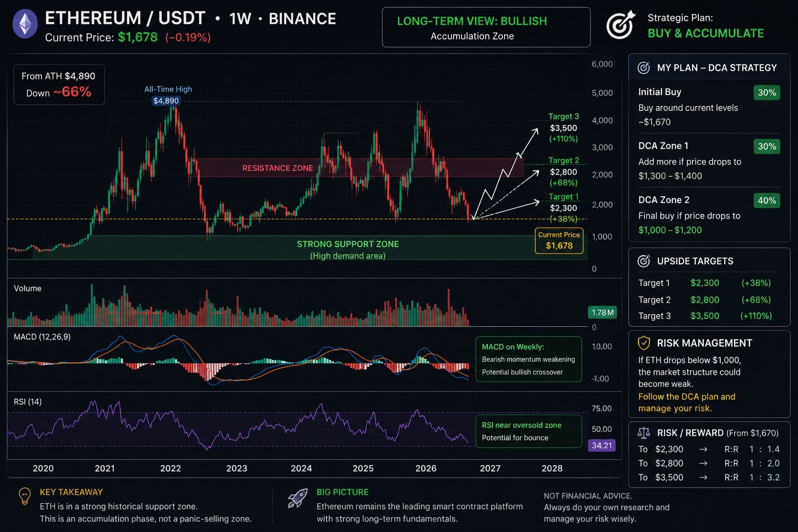798x532 pixels.
Task: Click the R:R 1 : 3.2 ratio
Action: (752, 477)
